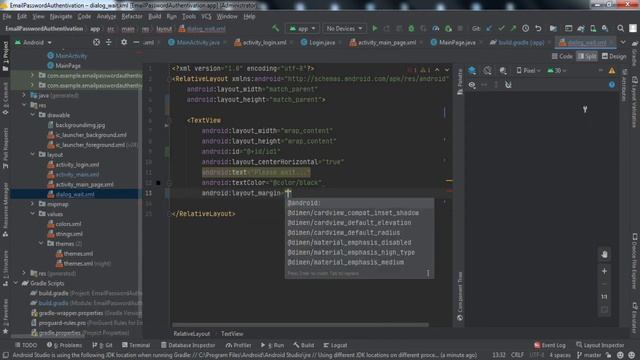Click the rollback undo arrow icon
640x360 pixels.
point(538,29)
